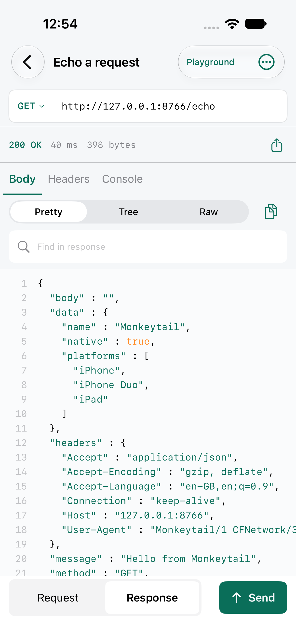Tap the "Accept" : "application/json" line
The height and width of the screenshot is (644, 296).
pyautogui.click(x=149, y=458)
